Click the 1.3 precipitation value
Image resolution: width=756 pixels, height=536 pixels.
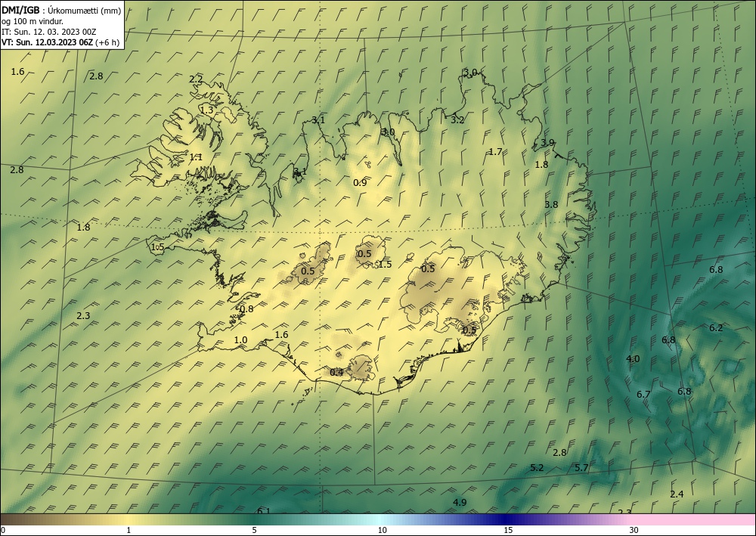[x=206, y=110]
